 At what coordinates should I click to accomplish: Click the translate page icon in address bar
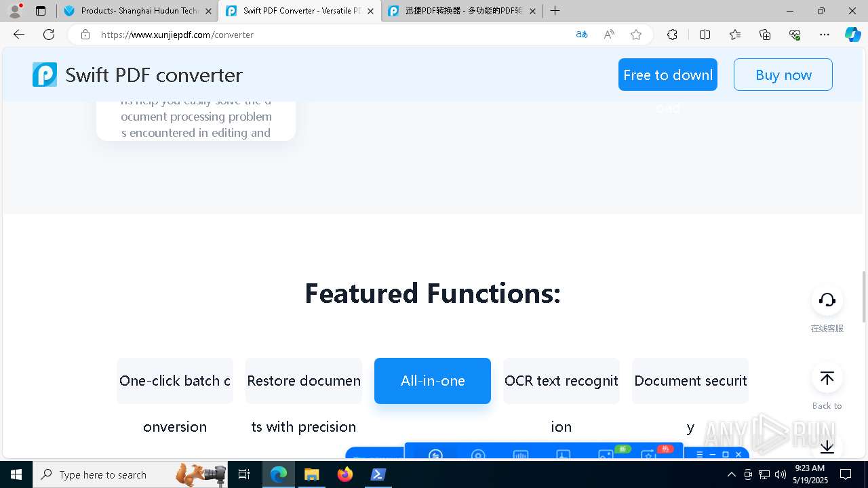[582, 35]
